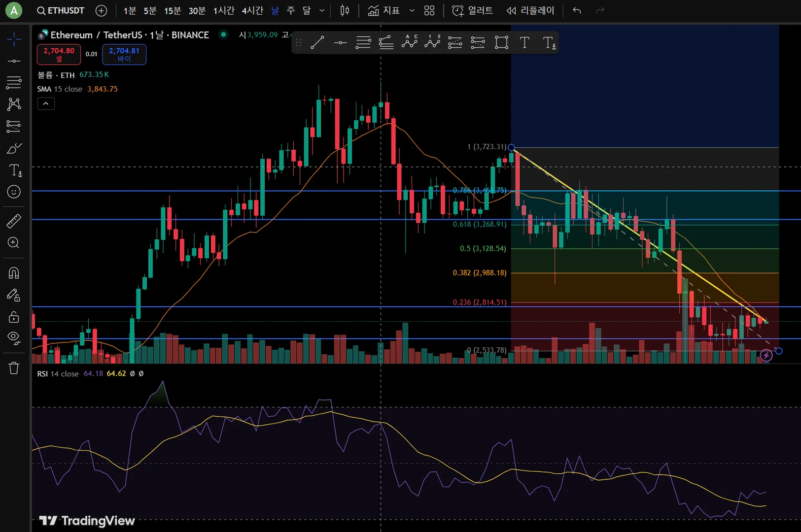The image size is (801, 532).
Task: Select the Fib retracement tool in floating toolbar
Action: (363, 43)
